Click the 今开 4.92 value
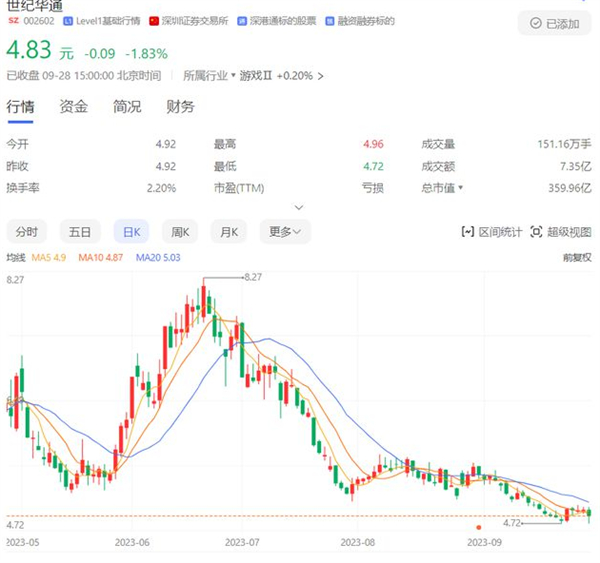600x563 pixels. (x=166, y=144)
